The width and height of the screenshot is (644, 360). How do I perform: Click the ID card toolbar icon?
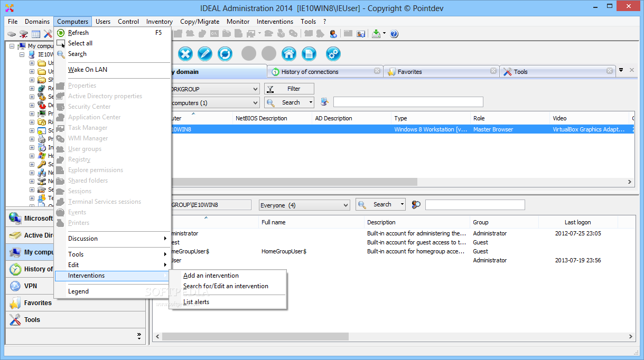click(x=361, y=34)
